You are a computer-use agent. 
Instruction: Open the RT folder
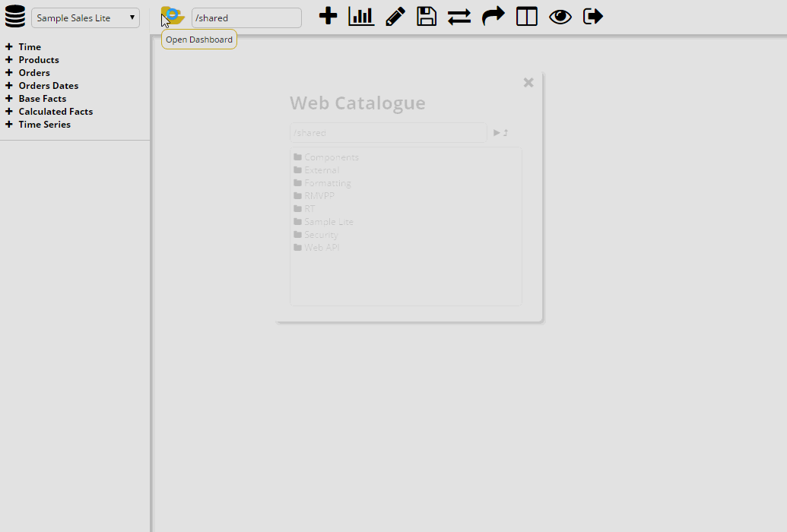(309, 209)
